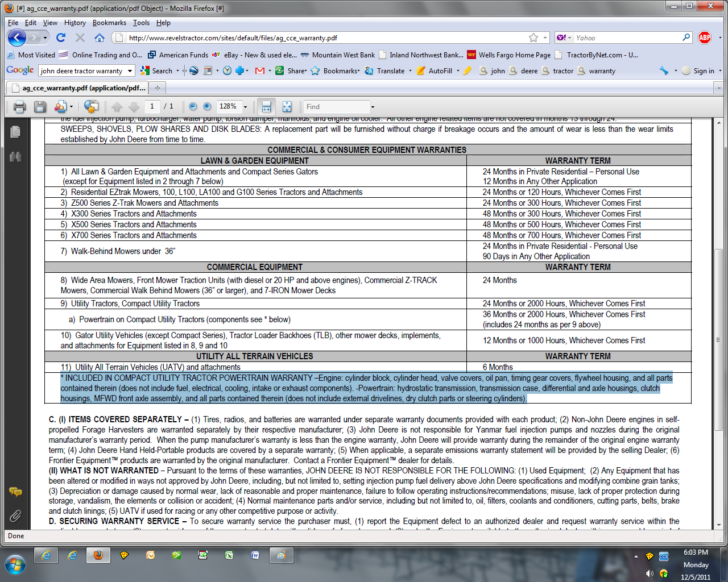728x582 pixels.
Task: Click the Yahoo search input field
Action: coord(626,38)
